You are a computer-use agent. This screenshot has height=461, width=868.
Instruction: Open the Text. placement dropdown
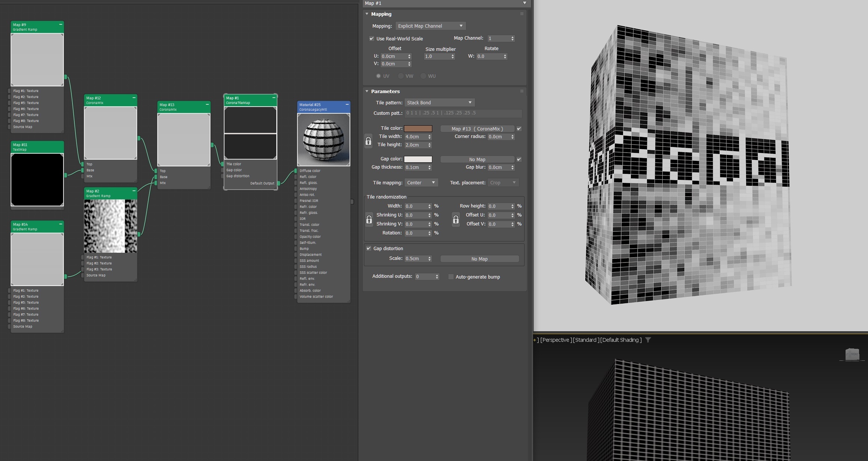point(503,182)
